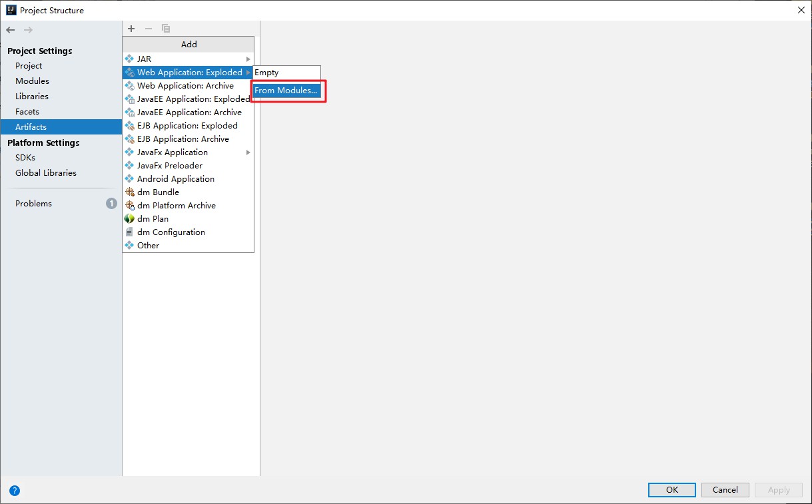Image resolution: width=812 pixels, height=504 pixels.
Task: Click the dm Plan icon
Action: coord(129,219)
